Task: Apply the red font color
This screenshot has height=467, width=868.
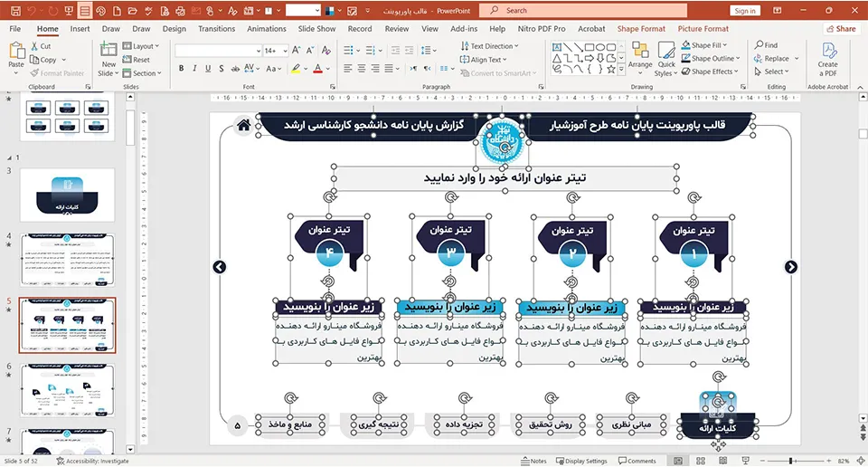Action: [x=317, y=68]
